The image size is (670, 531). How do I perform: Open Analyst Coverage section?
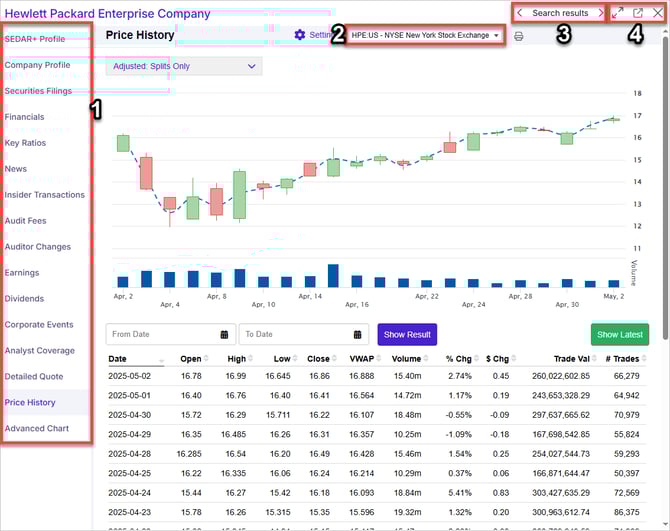(40, 351)
